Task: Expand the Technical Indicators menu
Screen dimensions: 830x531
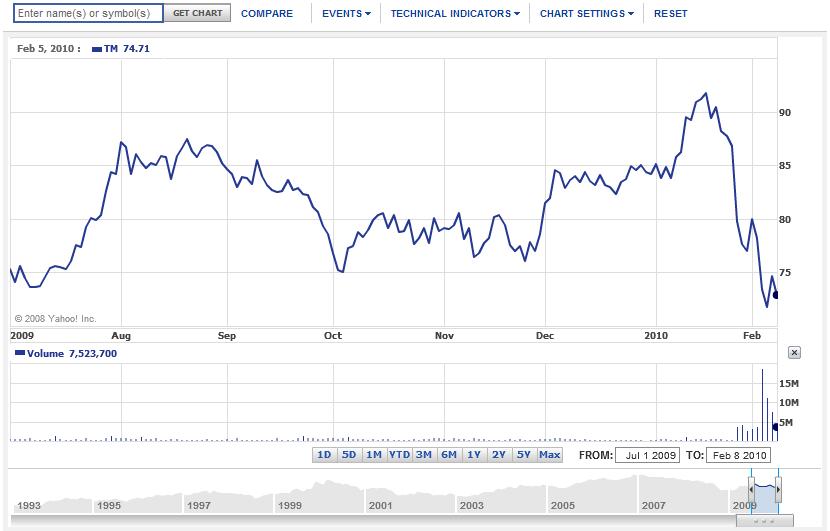Action: (x=455, y=14)
